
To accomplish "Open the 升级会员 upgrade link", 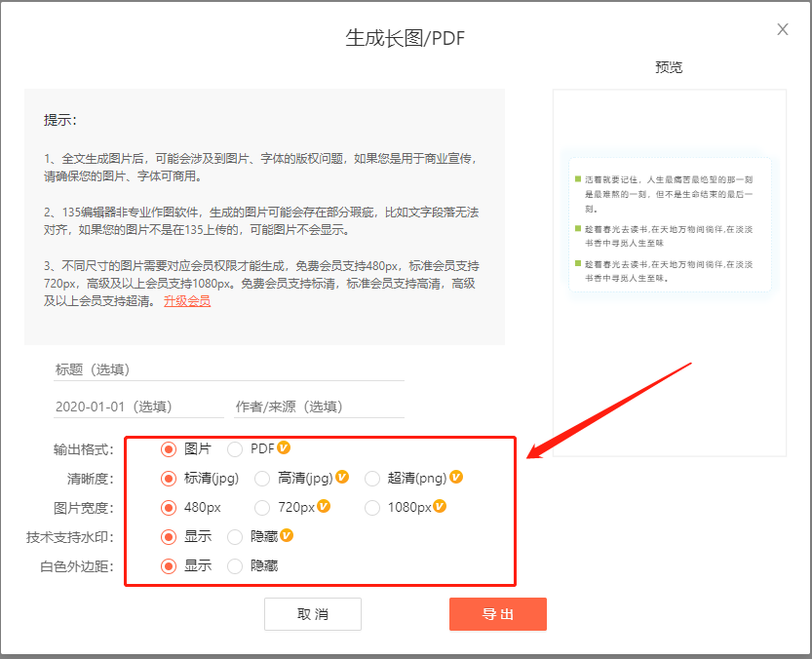I will point(187,301).
